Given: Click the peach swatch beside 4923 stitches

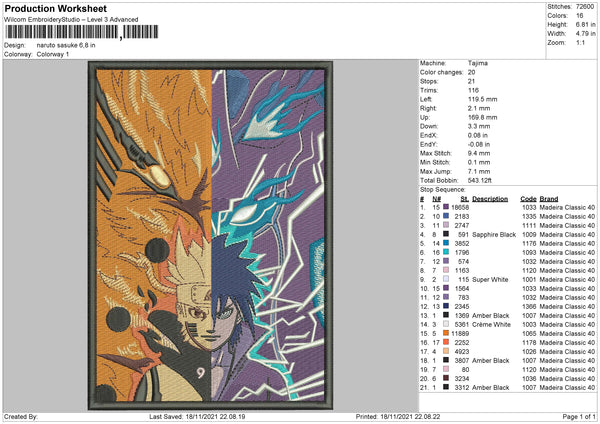Looking at the screenshot, I should point(446,351).
